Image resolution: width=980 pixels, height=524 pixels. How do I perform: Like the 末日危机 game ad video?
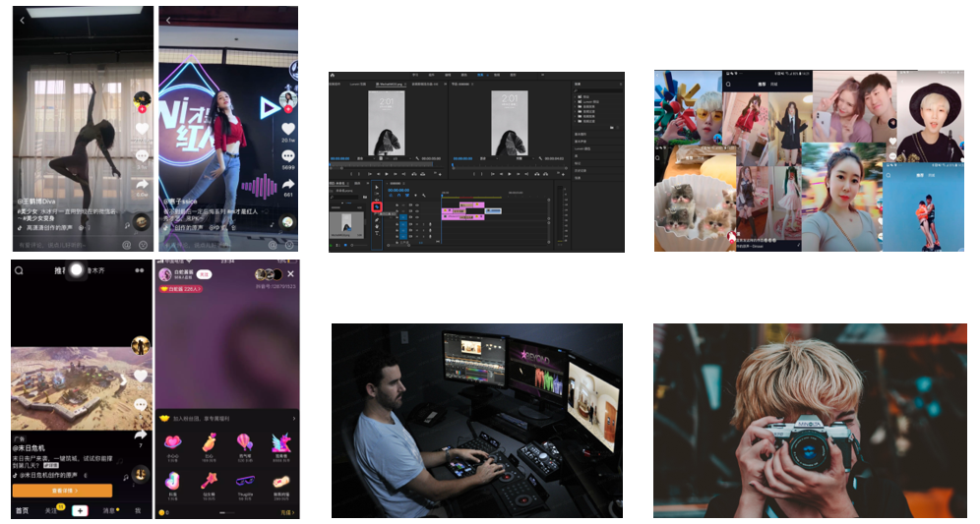[142, 376]
